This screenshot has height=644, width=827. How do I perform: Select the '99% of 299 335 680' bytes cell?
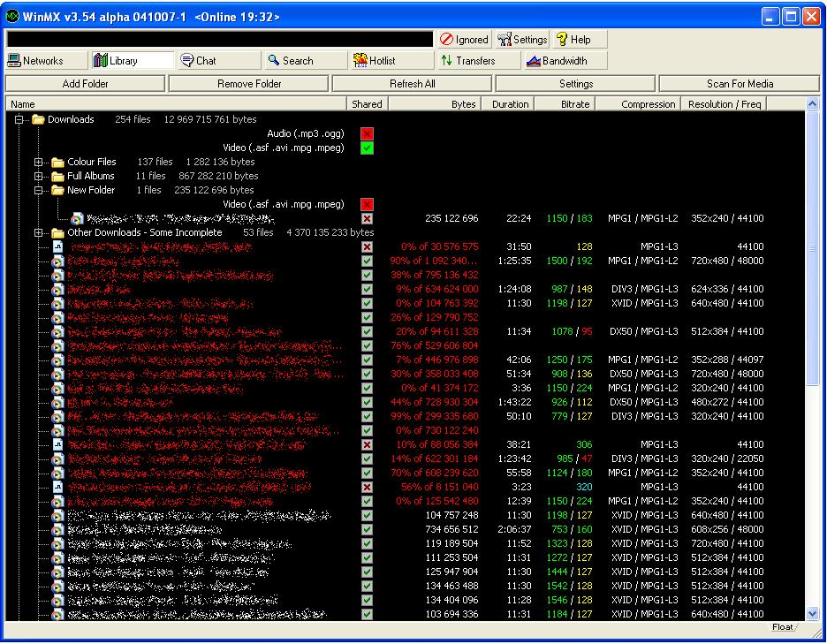coord(434,416)
